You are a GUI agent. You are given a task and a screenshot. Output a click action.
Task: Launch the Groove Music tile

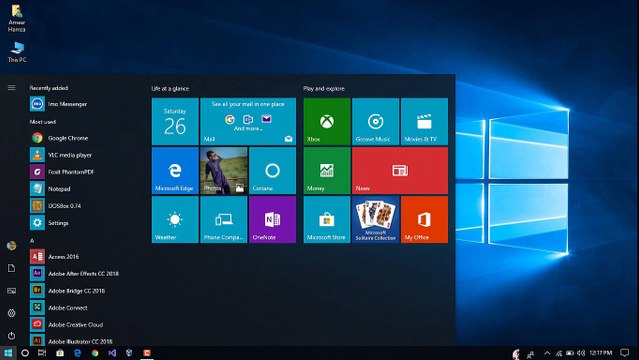click(375, 121)
